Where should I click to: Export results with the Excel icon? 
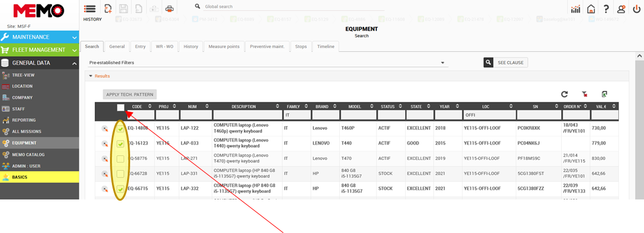(604, 95)
